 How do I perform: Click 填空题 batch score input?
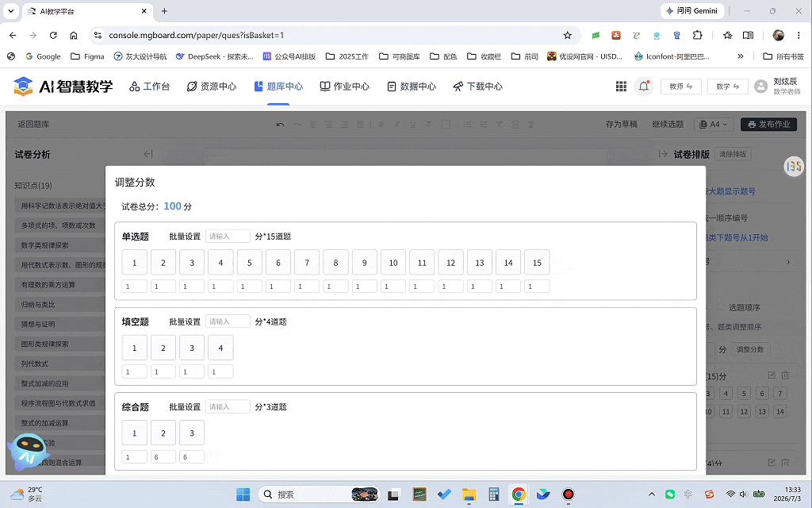(x=228, y=321)
